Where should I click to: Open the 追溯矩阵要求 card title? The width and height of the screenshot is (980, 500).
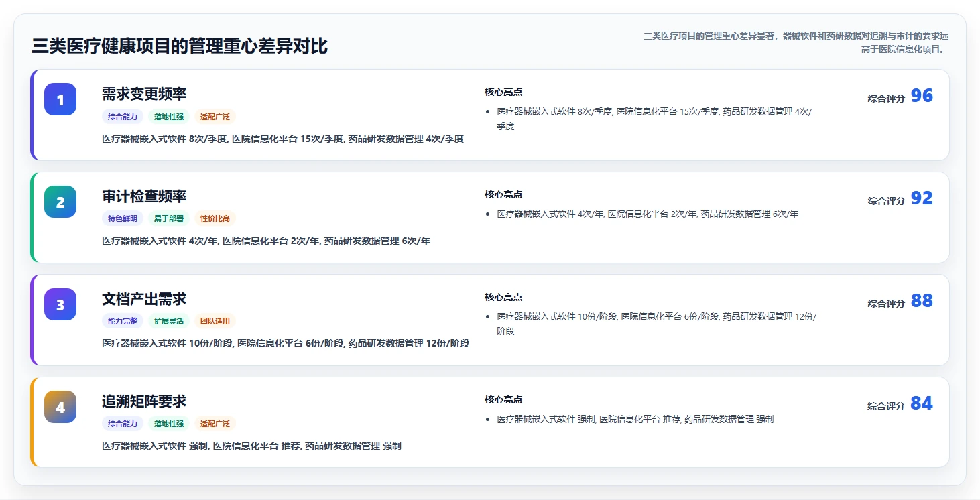(144, 401)
